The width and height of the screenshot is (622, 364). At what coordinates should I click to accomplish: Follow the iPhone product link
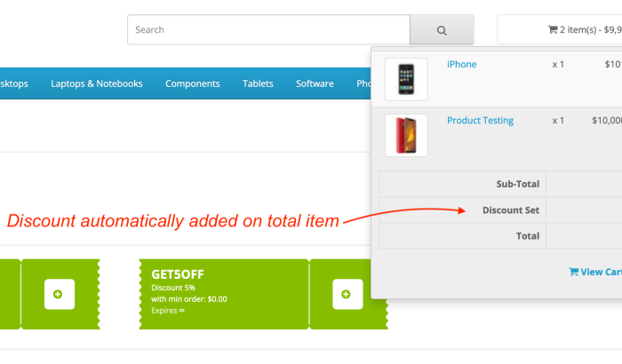462,64
